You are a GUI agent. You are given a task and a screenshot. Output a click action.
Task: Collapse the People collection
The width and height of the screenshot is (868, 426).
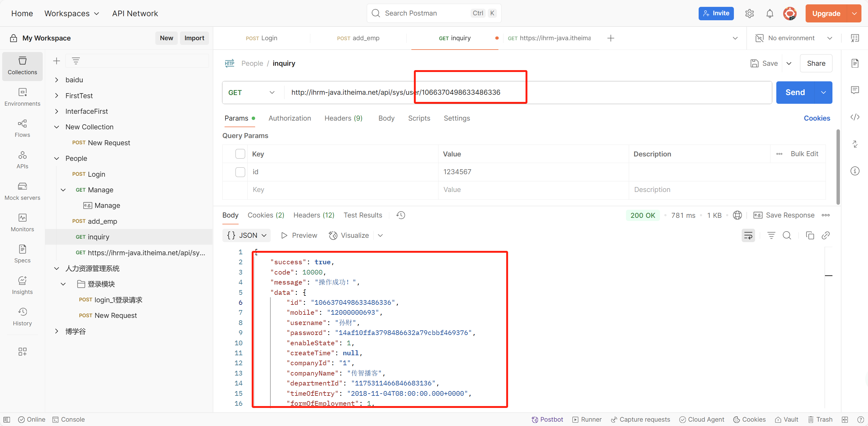[57, 158]
